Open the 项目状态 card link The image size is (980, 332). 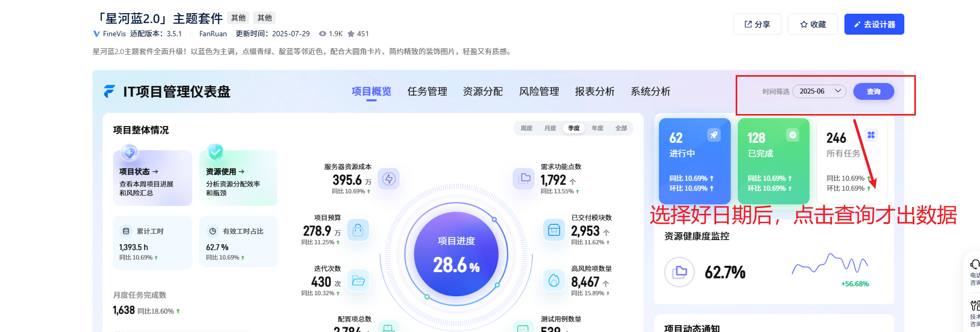[x=152, y=178]
